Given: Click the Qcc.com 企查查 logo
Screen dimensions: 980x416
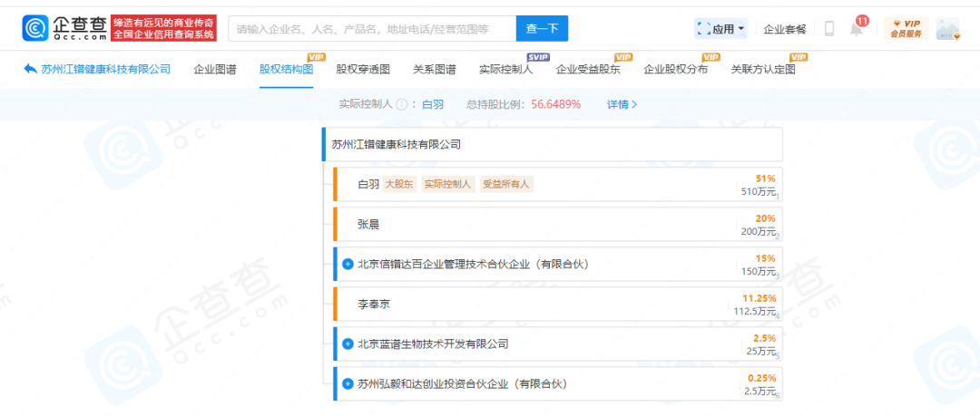Looking at the screenshot, I should click(x=65, y=28).
